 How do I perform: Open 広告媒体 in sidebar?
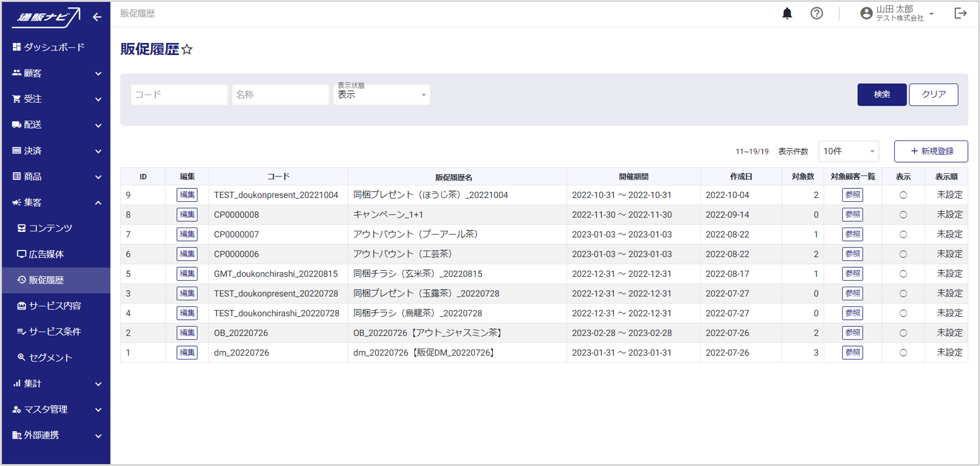pyautogui.click(x=46, y=254)
